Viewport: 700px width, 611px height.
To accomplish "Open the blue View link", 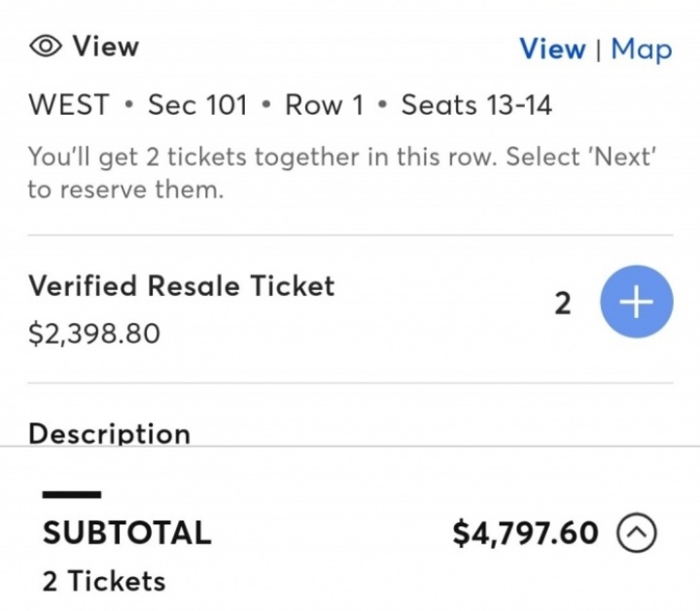I will coord(552,49).
